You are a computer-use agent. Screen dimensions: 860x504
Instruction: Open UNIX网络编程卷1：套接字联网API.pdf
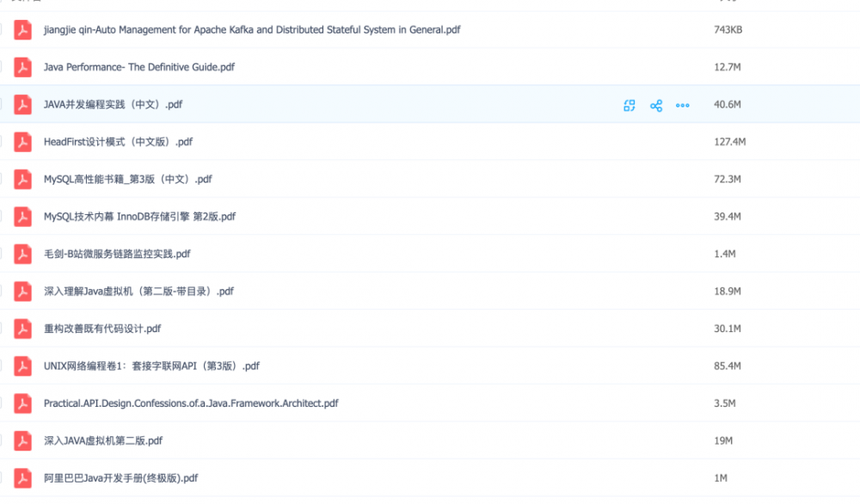coord(151,366)
